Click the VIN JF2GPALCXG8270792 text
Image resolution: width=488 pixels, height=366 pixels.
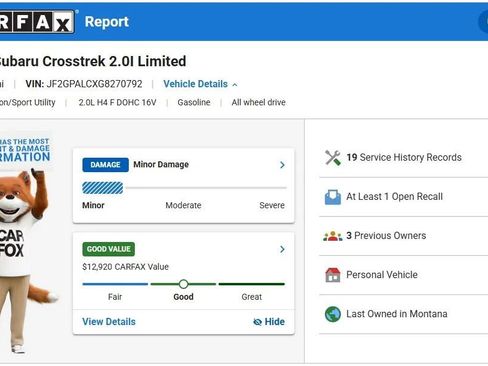point(84,84)
